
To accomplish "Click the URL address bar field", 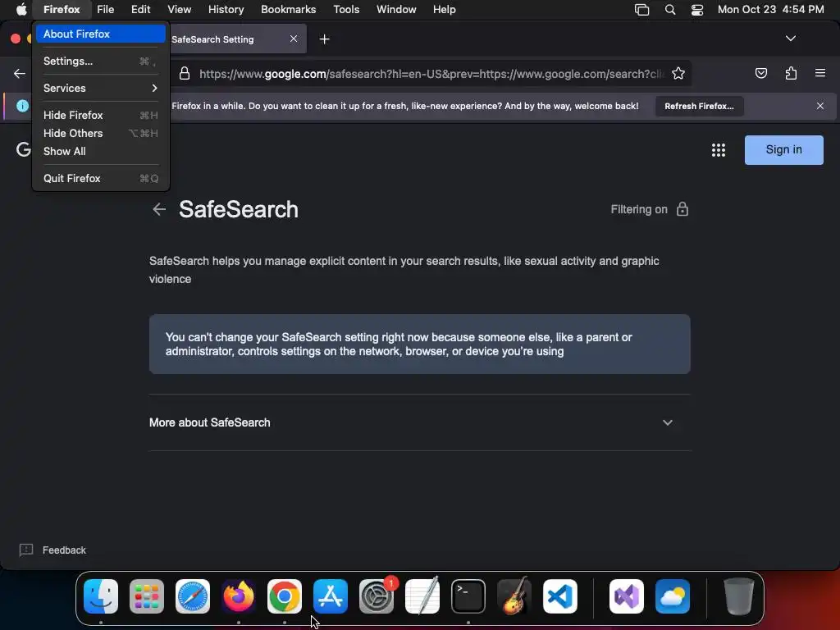I will (431, 73).
